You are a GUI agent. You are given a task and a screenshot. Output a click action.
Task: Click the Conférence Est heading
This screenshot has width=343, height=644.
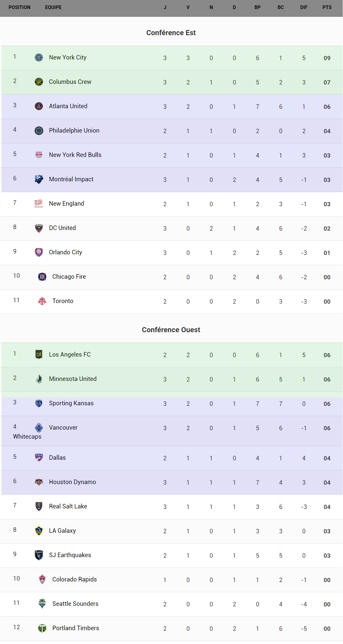(x=171, y=33)
